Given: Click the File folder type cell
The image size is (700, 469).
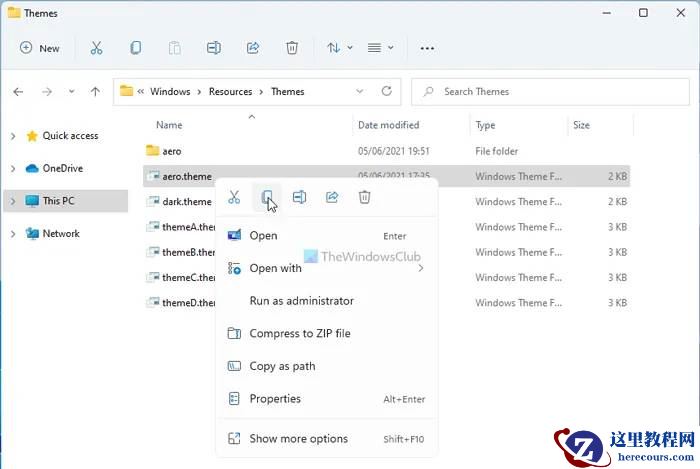Looking at the screenshot, I should (496, 151).
